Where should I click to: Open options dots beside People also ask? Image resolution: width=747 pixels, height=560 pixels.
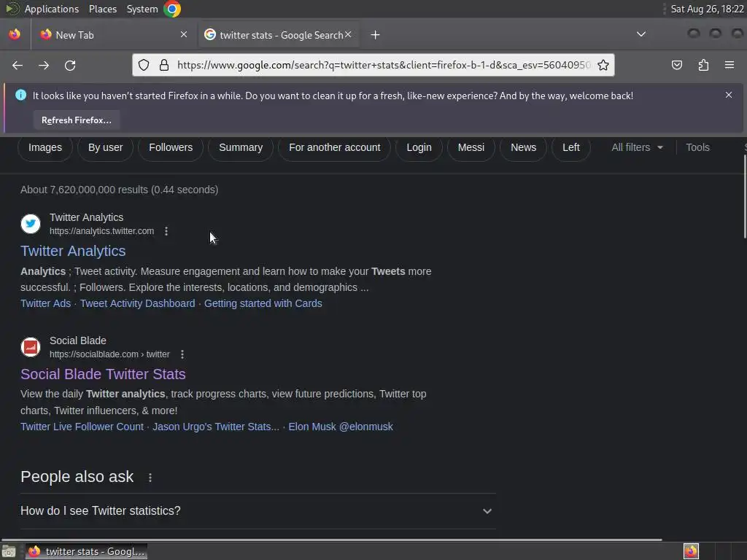[x=150, y=478]
